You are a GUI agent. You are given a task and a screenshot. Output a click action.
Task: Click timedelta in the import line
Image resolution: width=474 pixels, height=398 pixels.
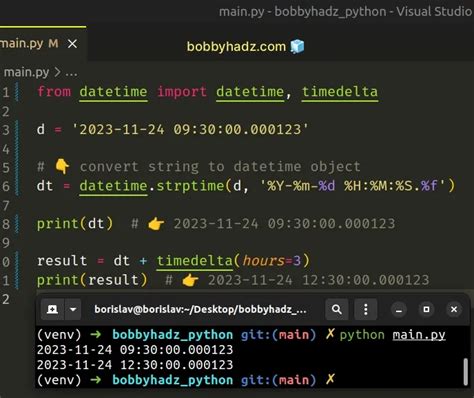pyautogui.click(x=340, y=92)
